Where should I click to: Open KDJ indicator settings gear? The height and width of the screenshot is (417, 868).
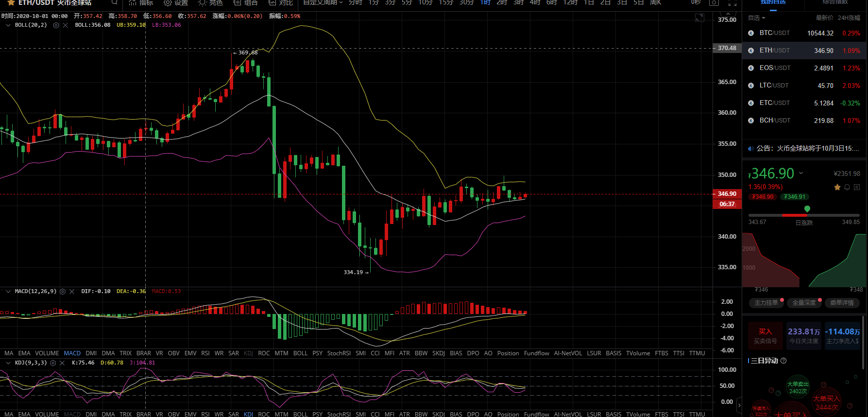[53, 363]
